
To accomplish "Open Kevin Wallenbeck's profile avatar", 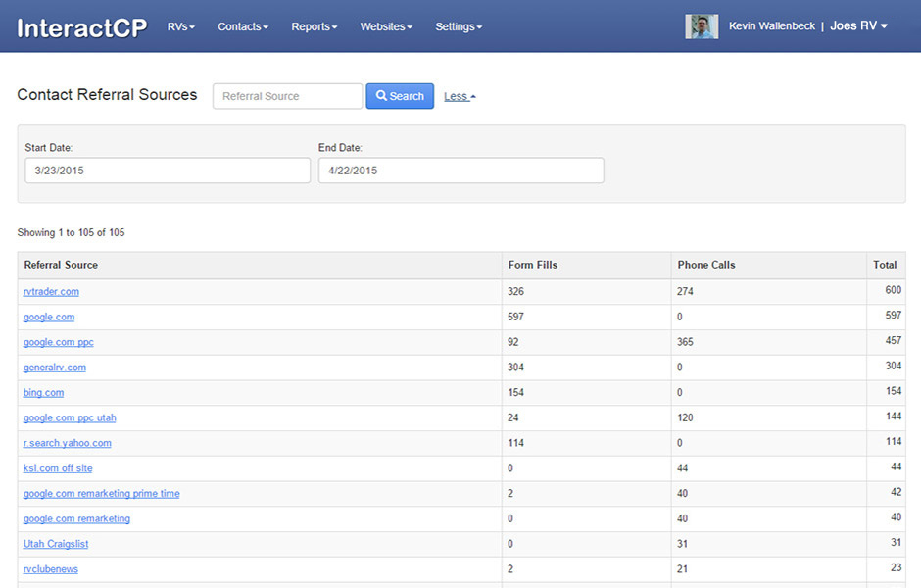I will pyautogui.click(x=702, y=26).
